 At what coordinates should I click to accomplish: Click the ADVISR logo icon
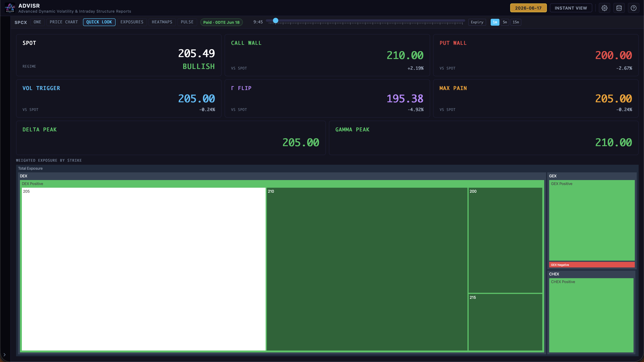[x=10, y=8]
